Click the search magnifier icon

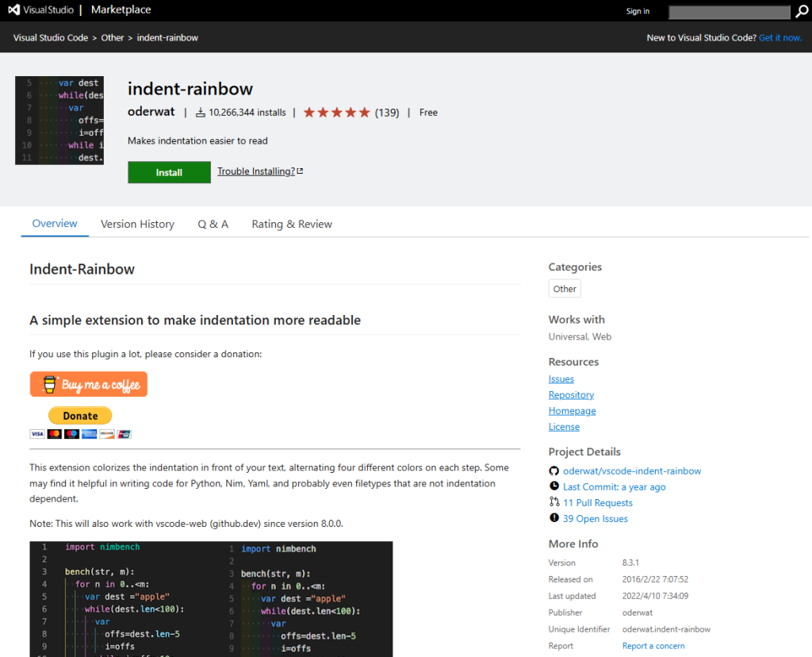click(801, 11)
